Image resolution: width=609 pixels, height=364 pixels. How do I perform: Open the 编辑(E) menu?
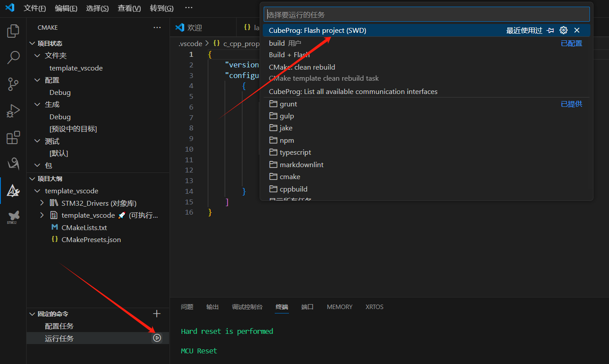click(x=66, y=8)
